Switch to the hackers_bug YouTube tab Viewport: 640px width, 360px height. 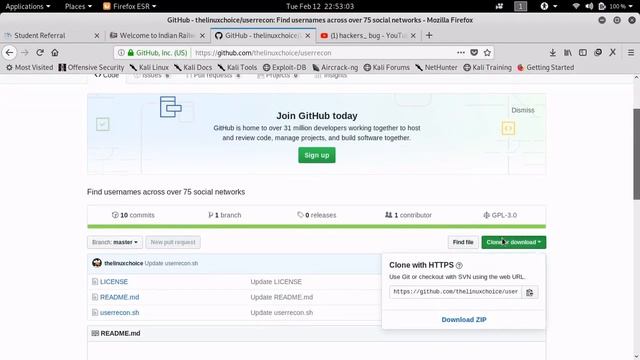(367, 36)
